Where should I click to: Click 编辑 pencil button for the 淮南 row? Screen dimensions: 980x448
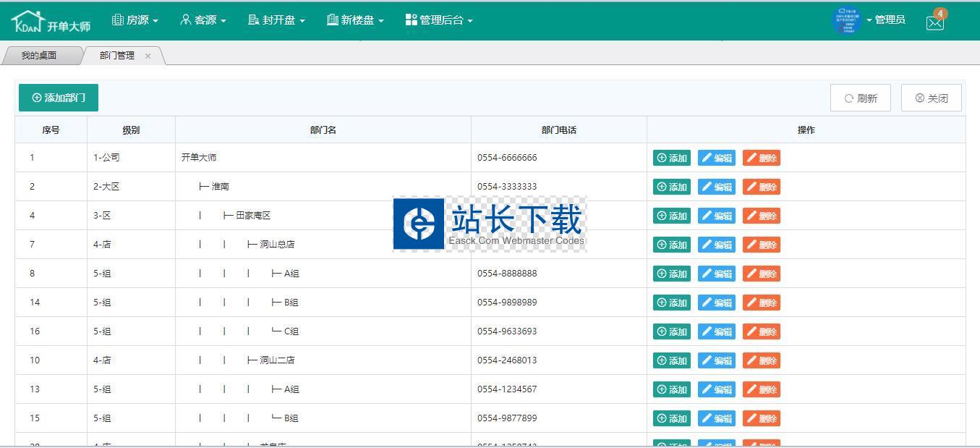coord(716,187)
